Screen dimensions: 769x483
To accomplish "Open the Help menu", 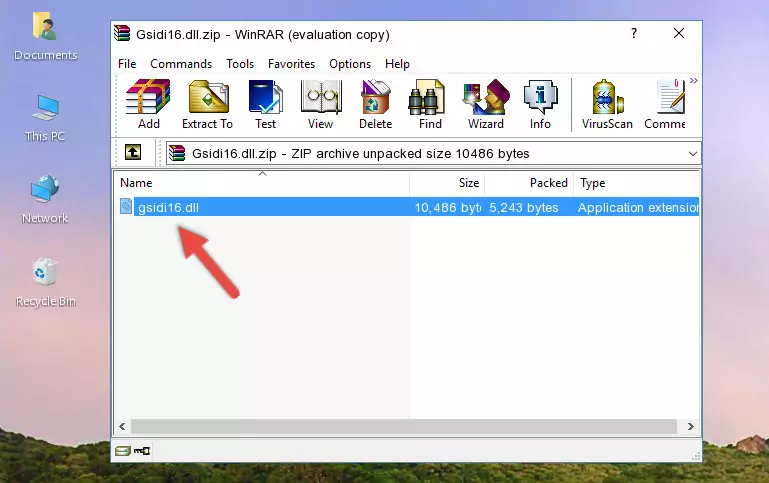I will (397, 64).
